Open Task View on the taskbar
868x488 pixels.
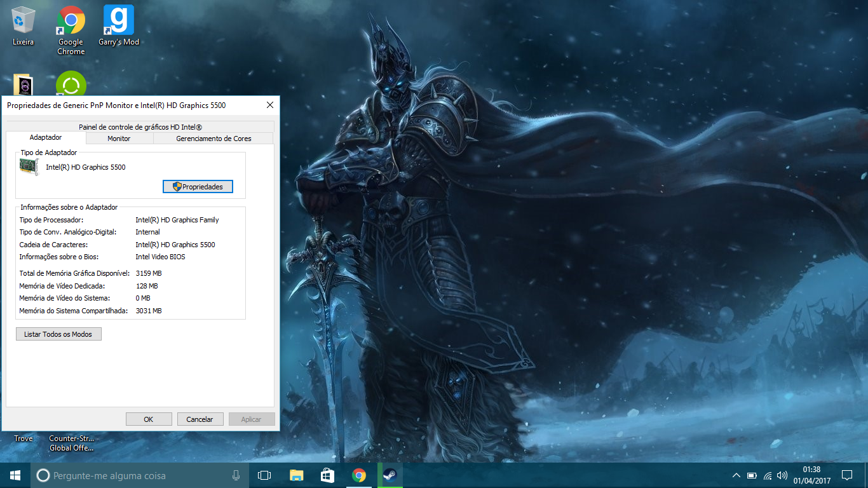264,475
